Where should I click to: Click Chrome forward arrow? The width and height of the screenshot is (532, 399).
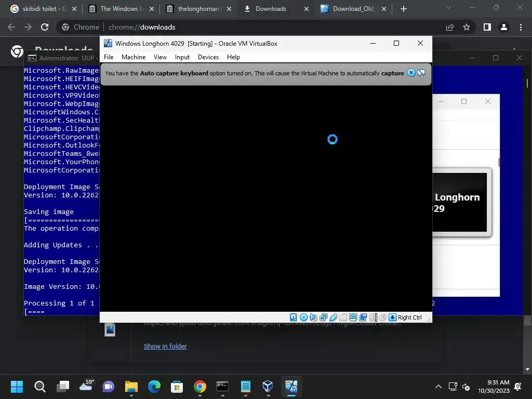click(28, 27)
